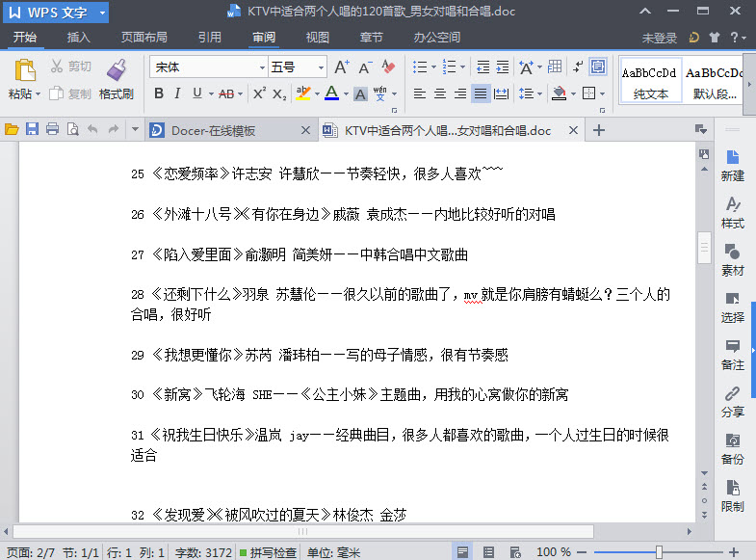This screenshot has height=560, width=756.
Task: Open the 五号 font size dropdown
Action: pos(321,67)
